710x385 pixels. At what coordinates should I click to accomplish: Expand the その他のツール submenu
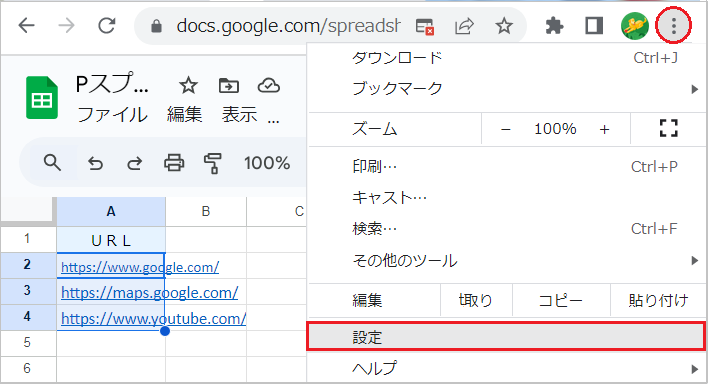point(506,260)
